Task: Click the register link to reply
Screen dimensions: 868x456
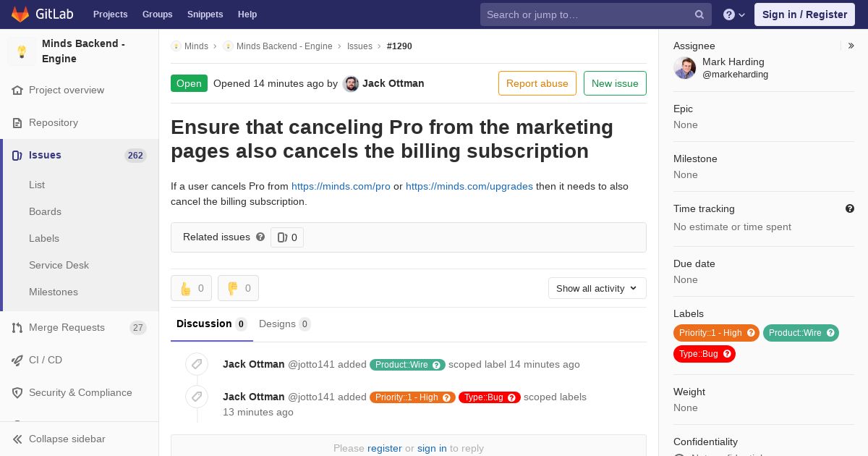Action: pos(384,449)
